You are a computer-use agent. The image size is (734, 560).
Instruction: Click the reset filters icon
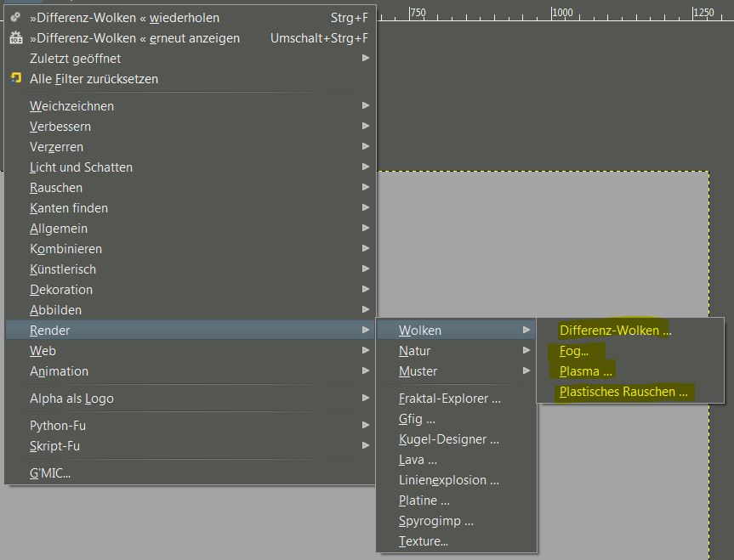click(x=15, y=78)
